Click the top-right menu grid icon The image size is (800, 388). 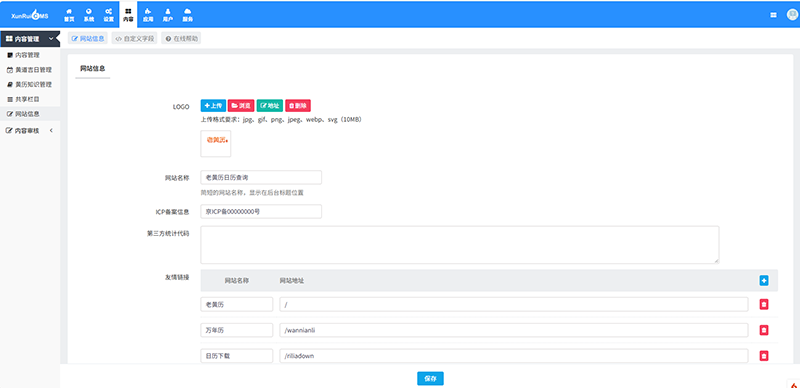coord(773,15)
